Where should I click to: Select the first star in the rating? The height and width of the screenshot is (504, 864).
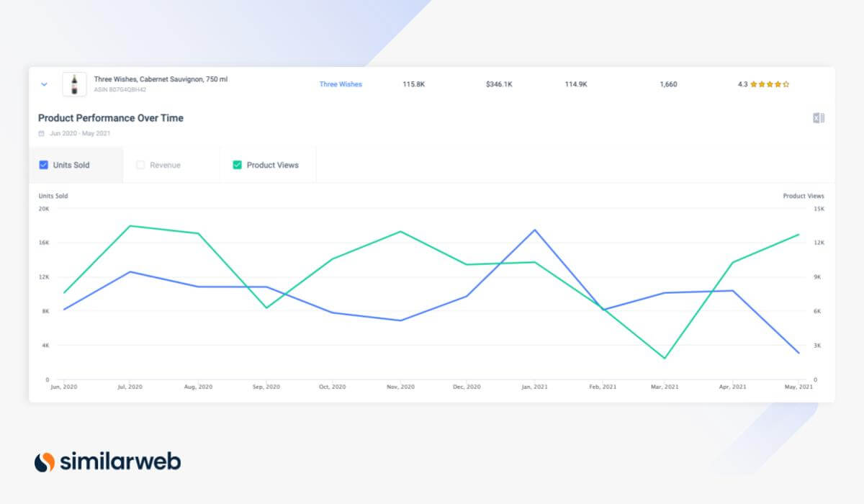(754, 84)
